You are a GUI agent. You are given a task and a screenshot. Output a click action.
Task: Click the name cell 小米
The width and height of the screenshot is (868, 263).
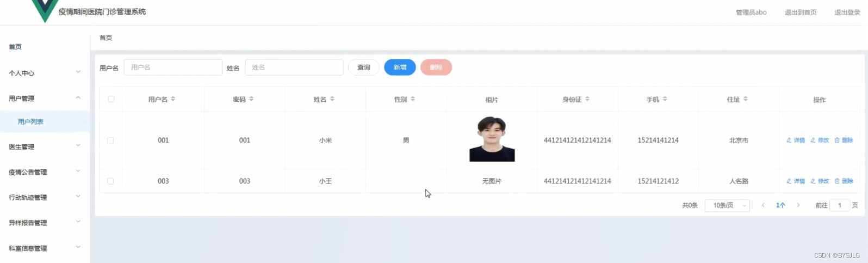point(325,140)
